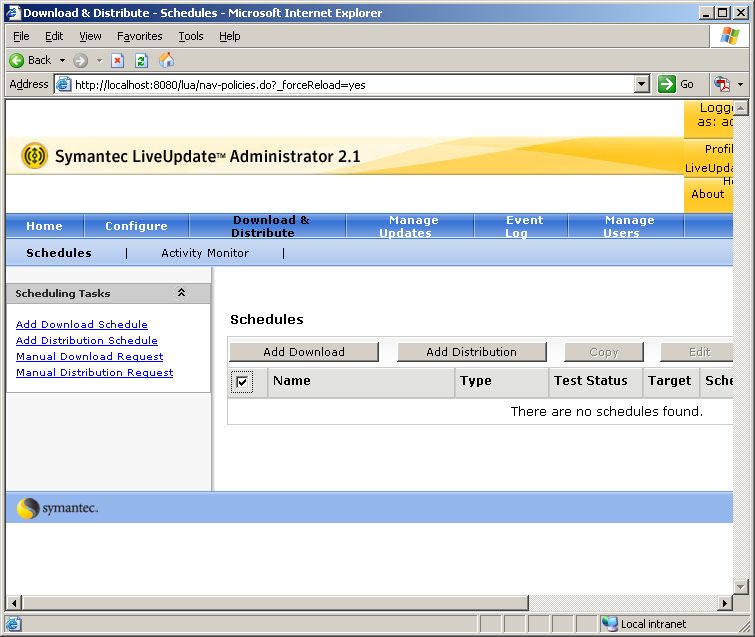Viewport: 755px width, 637px height.
Task: Expand the Address bar dropdown
Action: pyautogui.click(x=641, y=84)
